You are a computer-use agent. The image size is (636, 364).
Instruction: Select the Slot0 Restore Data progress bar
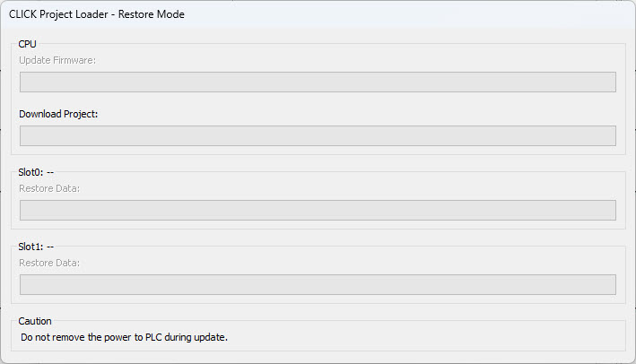click(318, 210)
